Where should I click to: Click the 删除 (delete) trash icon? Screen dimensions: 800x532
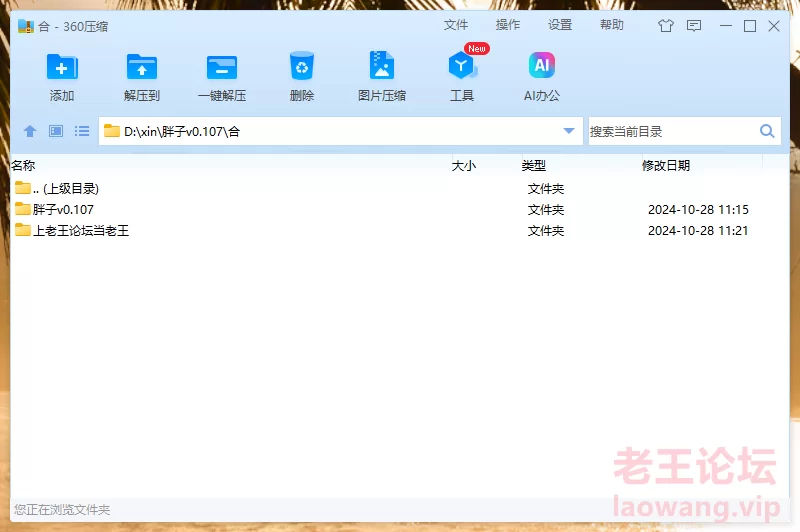(x=302, y=66)
